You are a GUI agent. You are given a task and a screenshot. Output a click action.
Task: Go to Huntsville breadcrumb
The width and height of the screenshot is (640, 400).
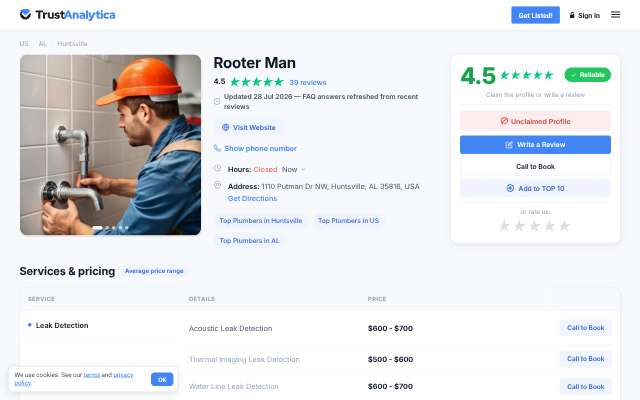(72, 43)
